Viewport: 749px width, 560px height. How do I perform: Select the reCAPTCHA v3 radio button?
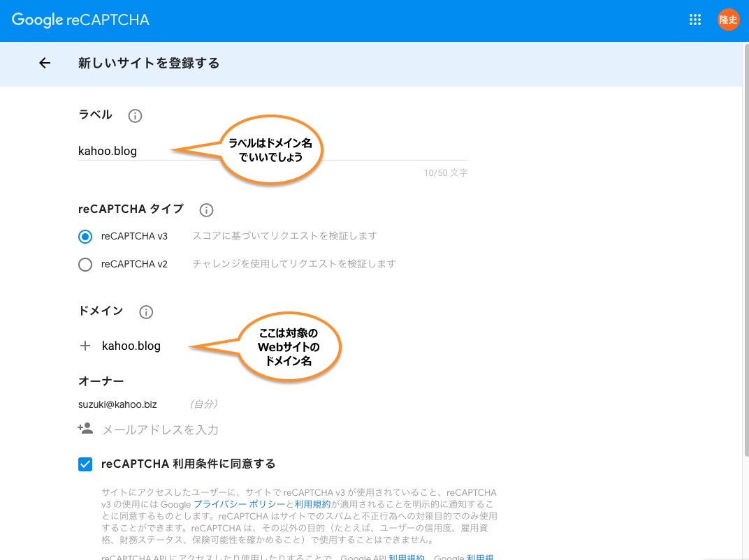pos(85,237)
